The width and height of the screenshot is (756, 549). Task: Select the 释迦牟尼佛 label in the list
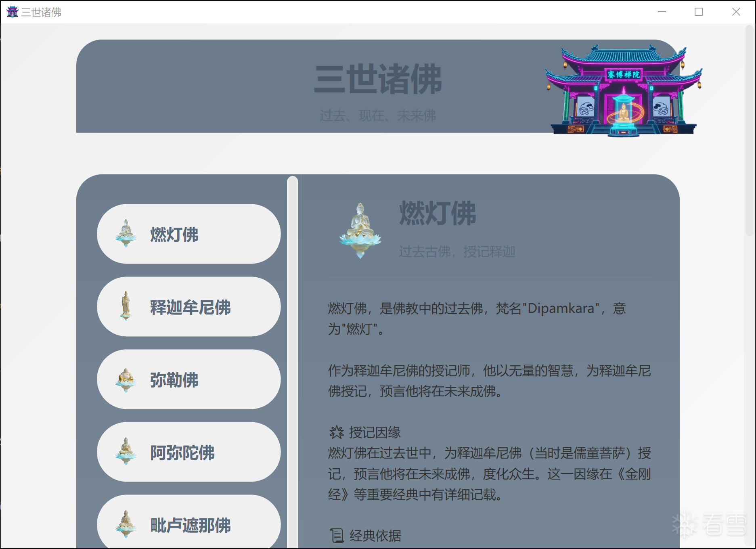point(190,307)
